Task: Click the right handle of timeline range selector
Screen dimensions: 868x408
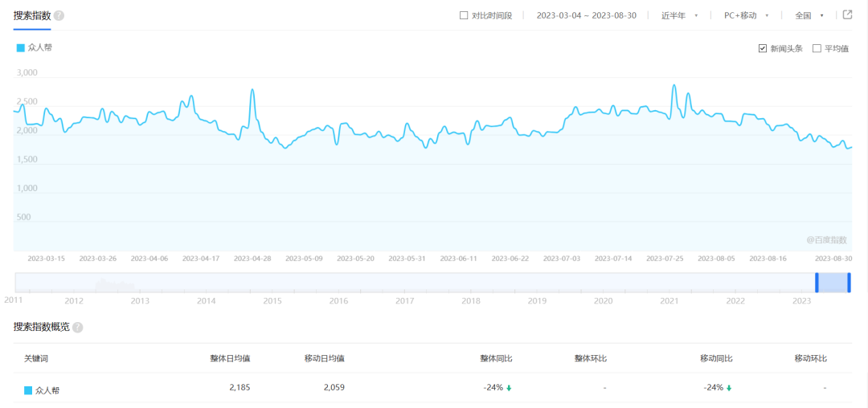Action: 849,283
